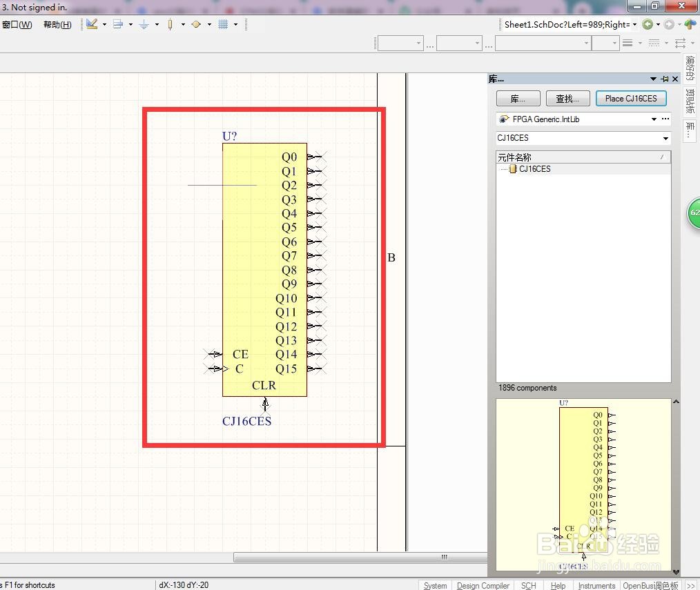Click the green 62 badge at right edge
700x590 pixels.
pos(693,213)
